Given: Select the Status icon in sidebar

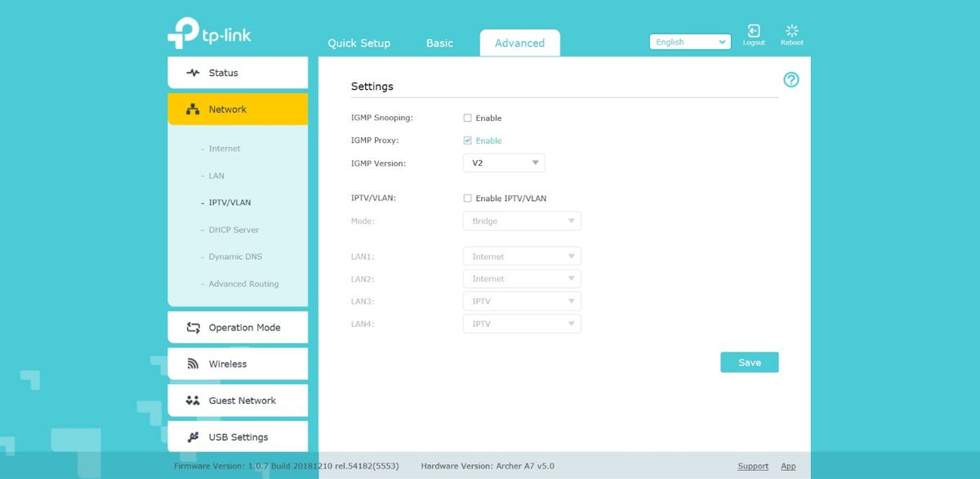Looking at the screenshot, I should (191, 72).
